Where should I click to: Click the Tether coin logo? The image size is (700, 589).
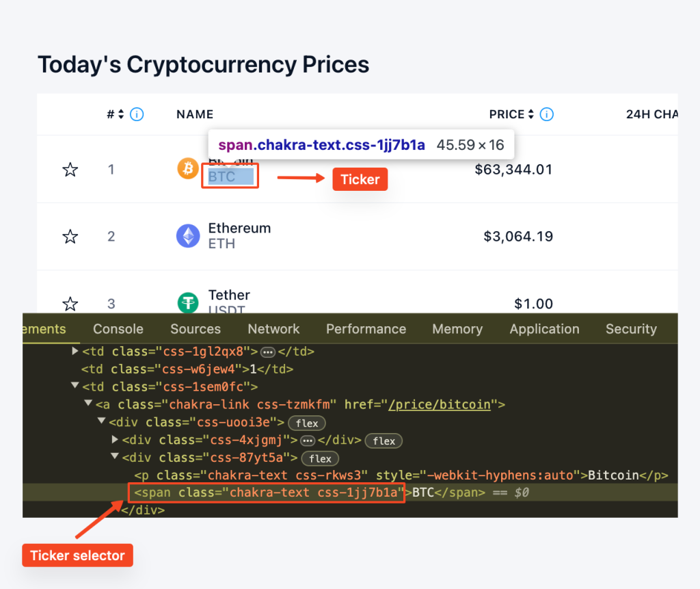tap(188, 302)
